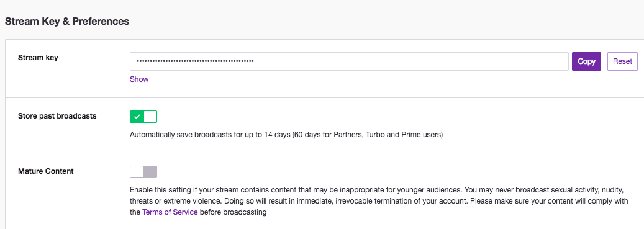Click the grey half of the Mature Content switch
The image size is (644, 229).
pyautogui.click(x=150, y=172)
